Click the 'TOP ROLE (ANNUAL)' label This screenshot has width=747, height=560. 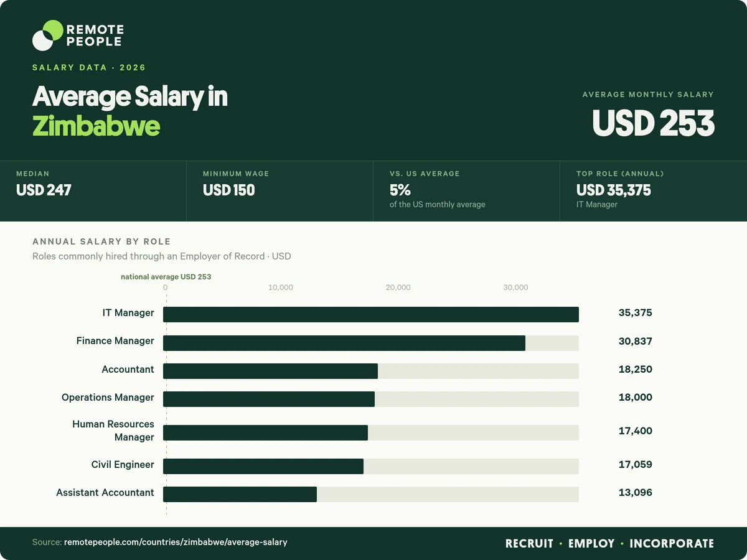click(620, 174)
